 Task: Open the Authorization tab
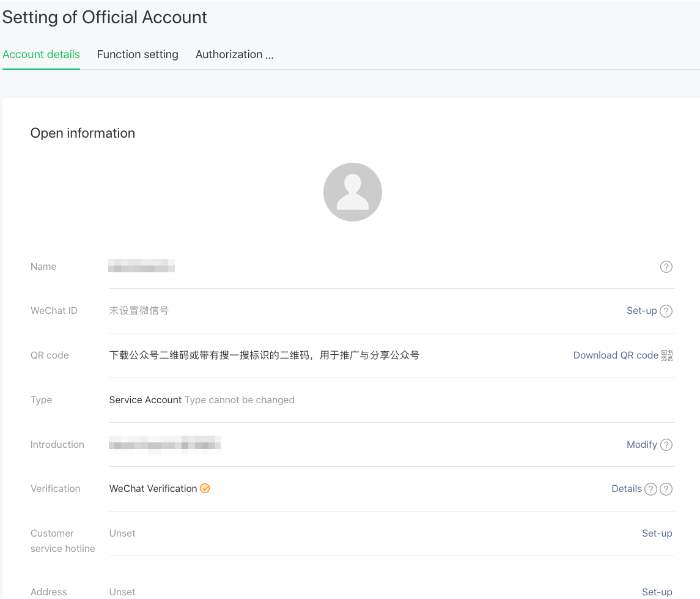[x=235, y=54]
